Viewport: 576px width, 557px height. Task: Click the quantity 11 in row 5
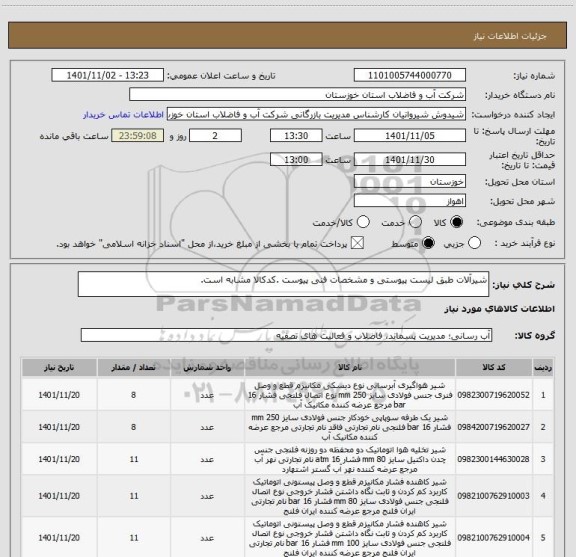(x=134, y=538)
